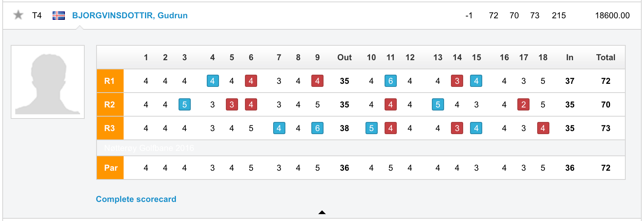
Task: Select the R2 round label
Action: tap(110, 104)
